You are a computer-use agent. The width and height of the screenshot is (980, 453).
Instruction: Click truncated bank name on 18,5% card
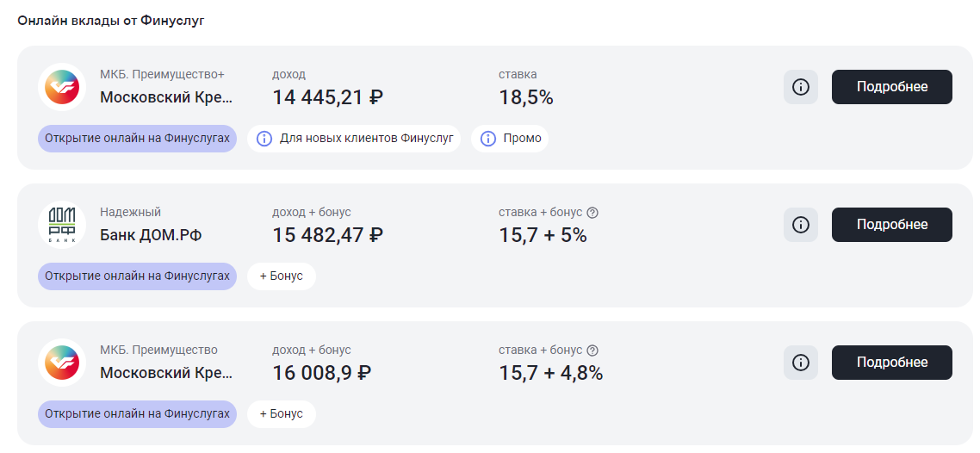tap(166, 98)
